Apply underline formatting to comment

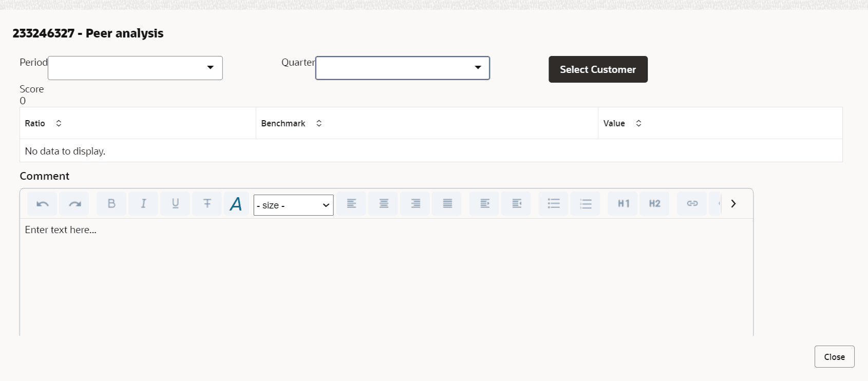[x=175, y=204]
